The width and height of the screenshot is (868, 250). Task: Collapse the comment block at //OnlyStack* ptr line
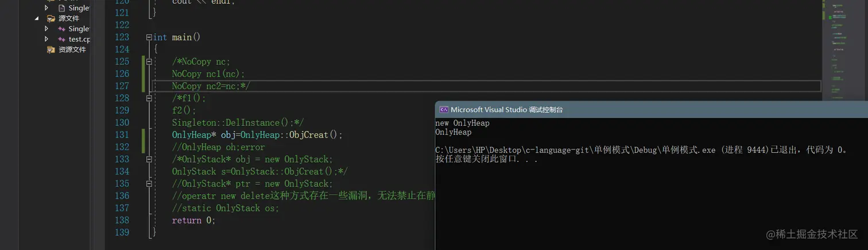(149, 184)
